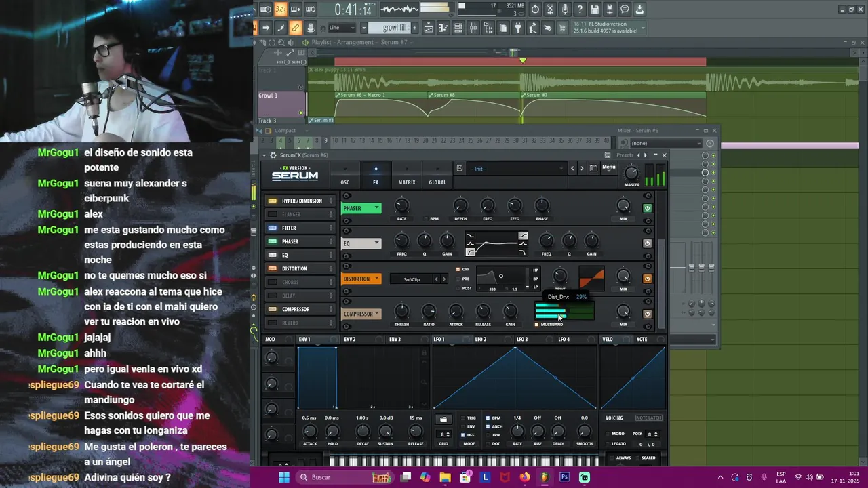Screen dimensions: 868x488
Task: Click the Windows Start button
Action: tap(284, 477)
